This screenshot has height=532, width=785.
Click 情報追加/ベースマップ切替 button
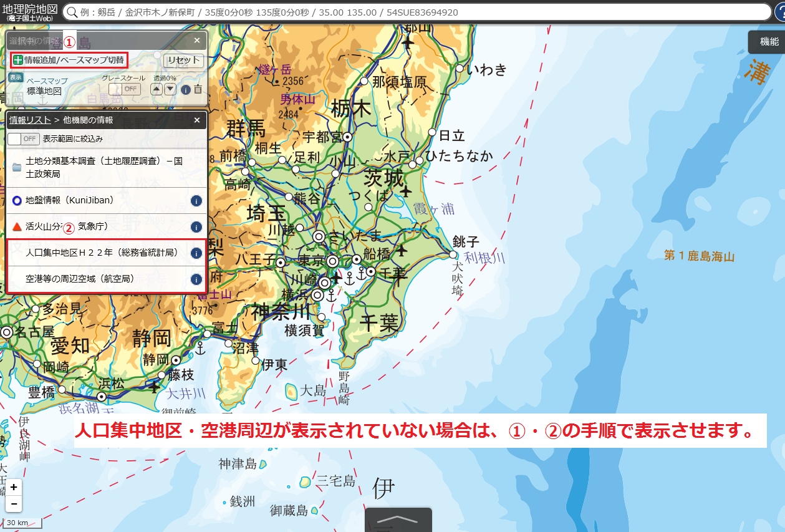(x=69, y=60)
